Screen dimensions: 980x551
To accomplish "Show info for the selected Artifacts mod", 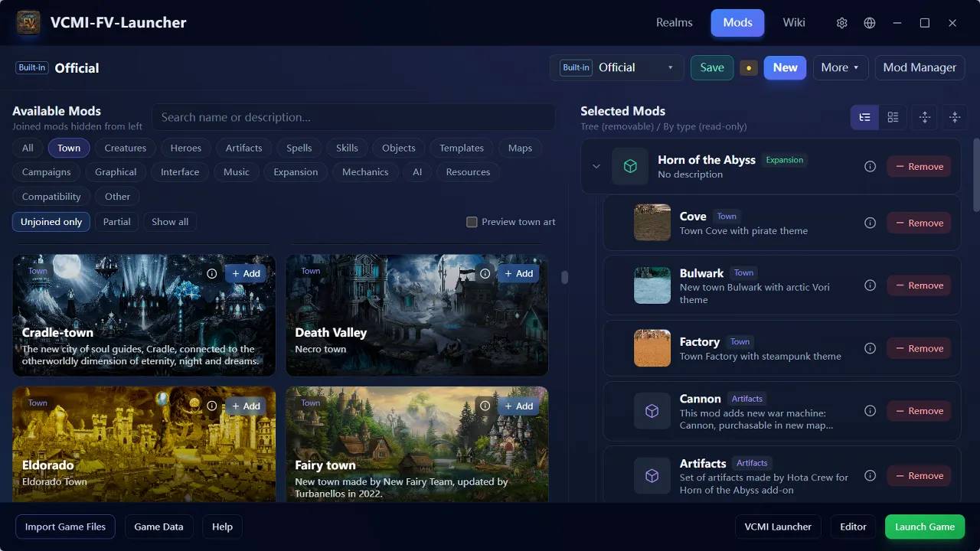I will pyautogui.click(x=870, y=475).
